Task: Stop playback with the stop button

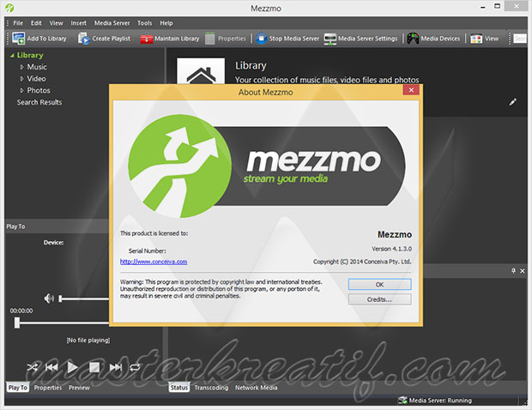Action: click(94, 367)
